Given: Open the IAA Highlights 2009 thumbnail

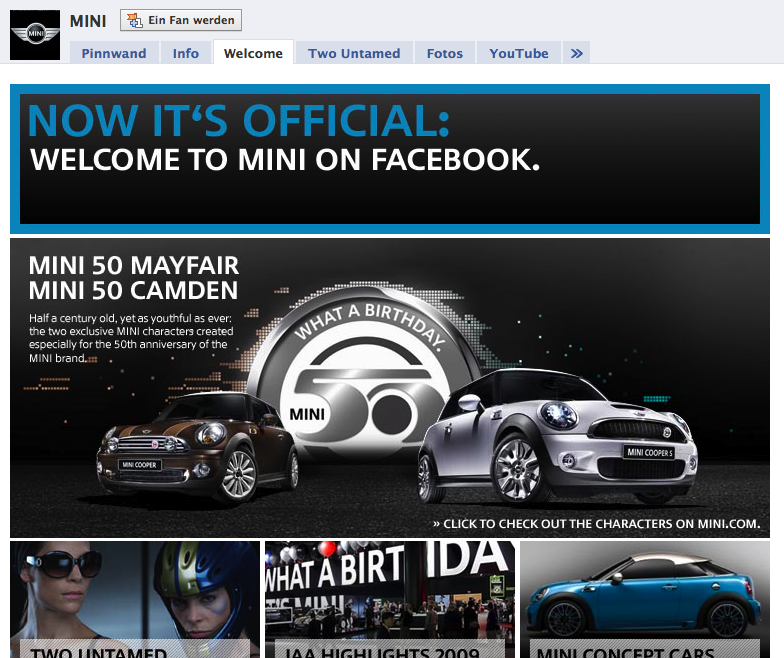Looking at the screenshot, I should click(390, 599).
